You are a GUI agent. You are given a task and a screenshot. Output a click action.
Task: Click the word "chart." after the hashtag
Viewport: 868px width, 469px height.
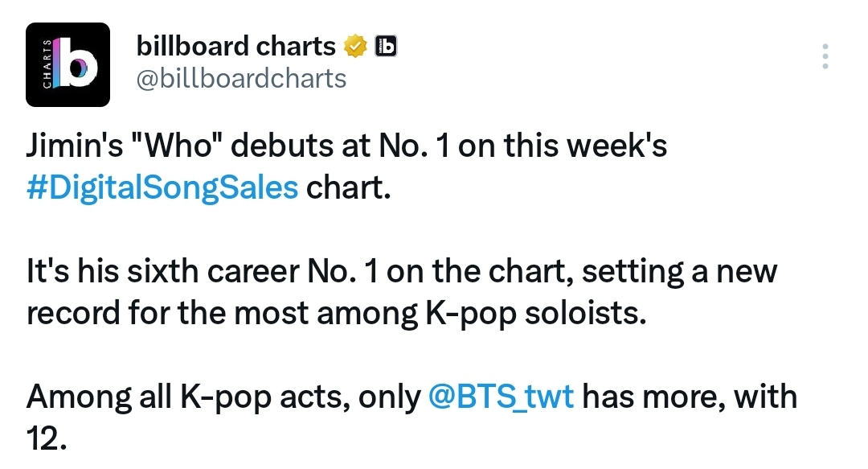point(349,188)
